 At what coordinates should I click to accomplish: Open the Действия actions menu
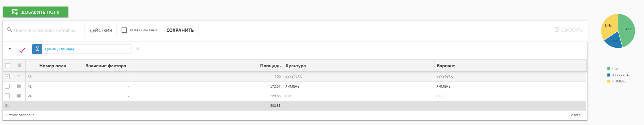(x=101, y=30)
